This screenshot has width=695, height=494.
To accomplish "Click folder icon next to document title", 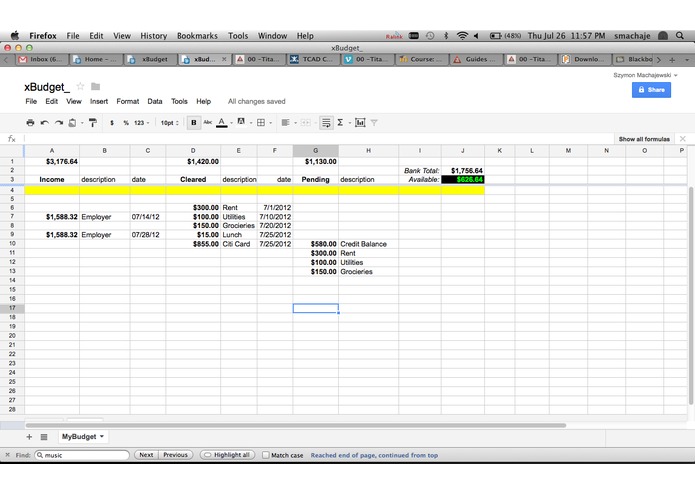I will (x=95, y=86).
